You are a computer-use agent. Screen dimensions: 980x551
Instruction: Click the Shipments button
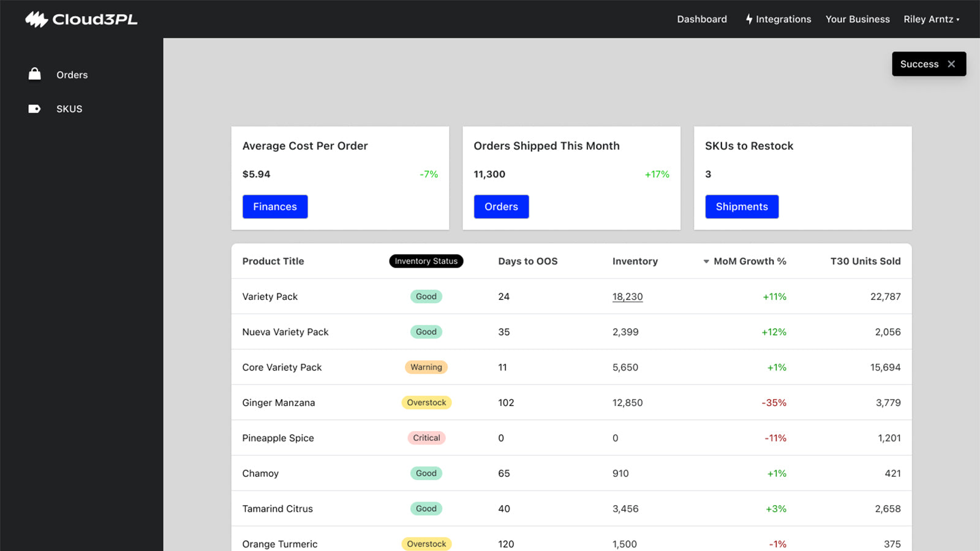pos(741,207)
